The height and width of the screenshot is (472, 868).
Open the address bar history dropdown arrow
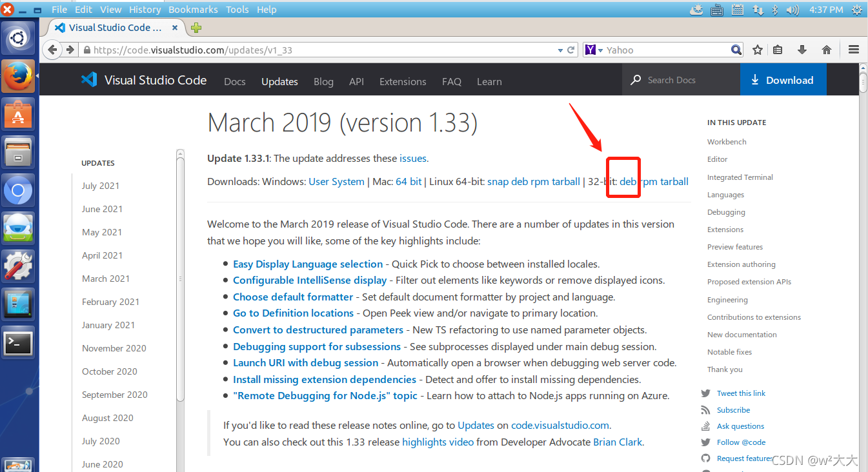point(559,50)
